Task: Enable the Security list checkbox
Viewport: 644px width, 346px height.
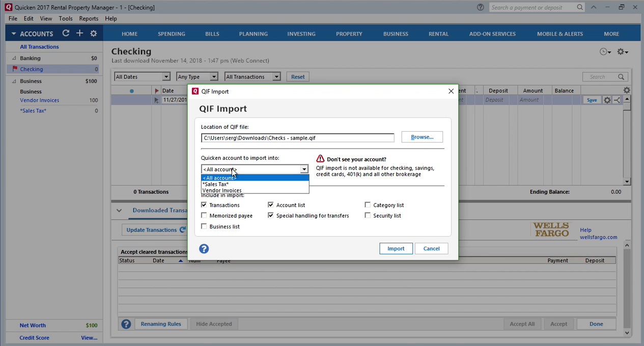Action: pyautogui.click(x=368, y=216)
